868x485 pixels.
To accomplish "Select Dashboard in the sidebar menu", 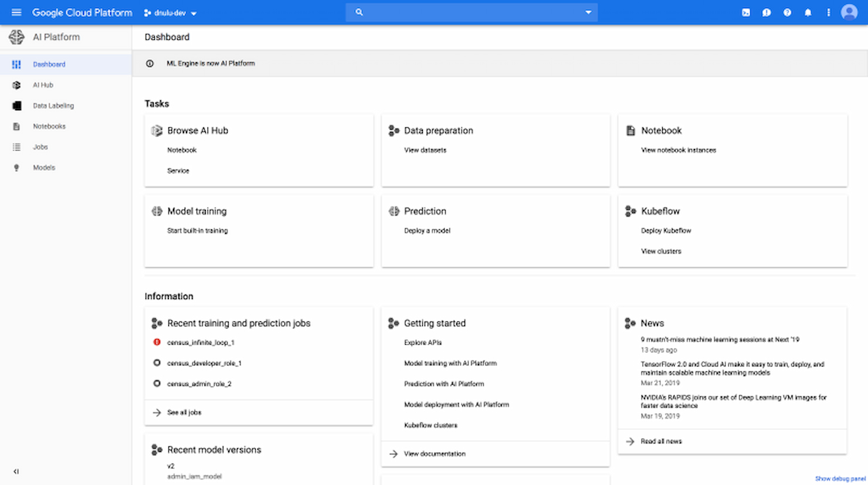I will (49, 64).
